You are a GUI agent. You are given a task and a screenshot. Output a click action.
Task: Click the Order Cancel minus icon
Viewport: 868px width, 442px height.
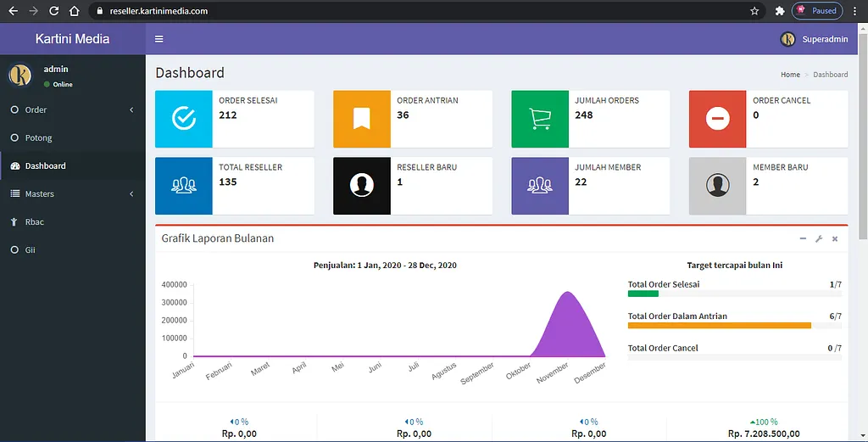[717, 119]
